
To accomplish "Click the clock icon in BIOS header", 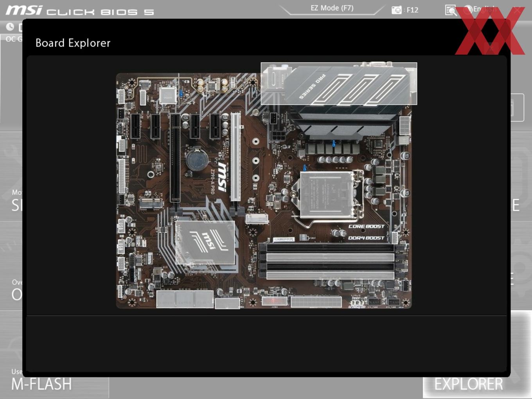I will coord(10,27).
